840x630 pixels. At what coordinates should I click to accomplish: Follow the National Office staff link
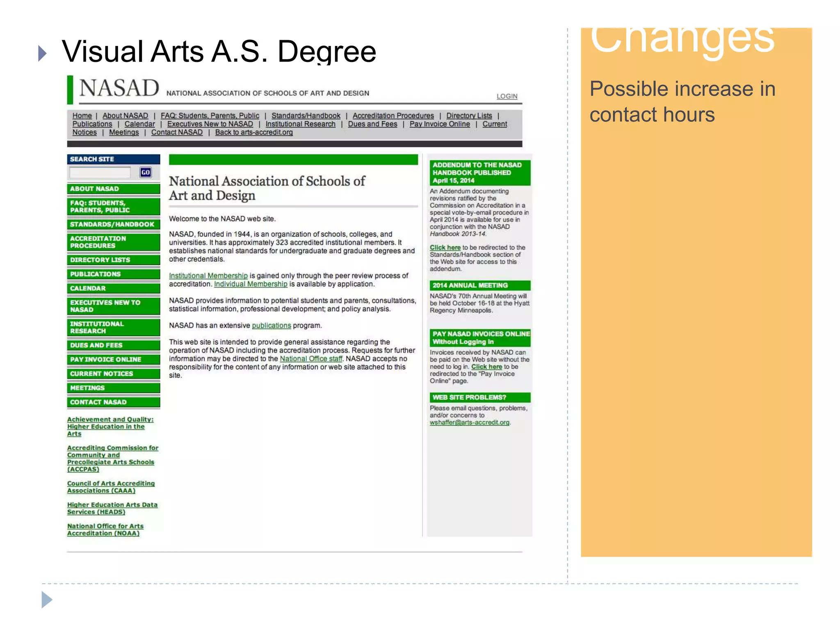click(311, 358)
